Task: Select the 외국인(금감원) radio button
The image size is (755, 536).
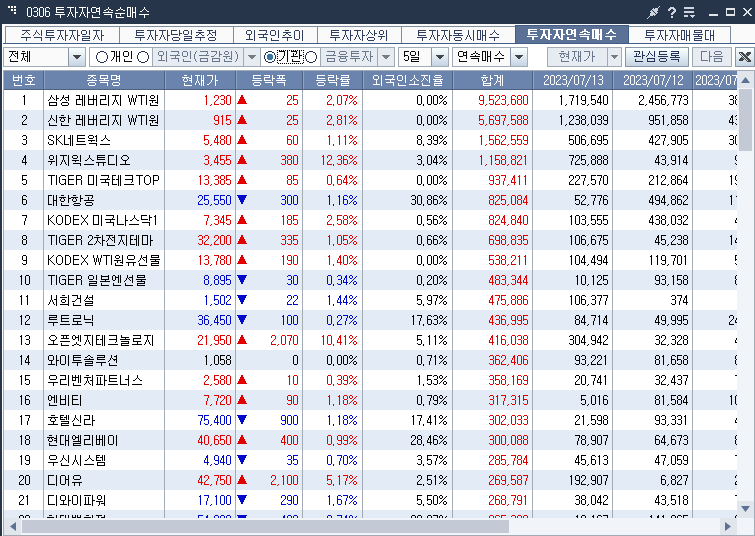Action: (x=143, y=57)
